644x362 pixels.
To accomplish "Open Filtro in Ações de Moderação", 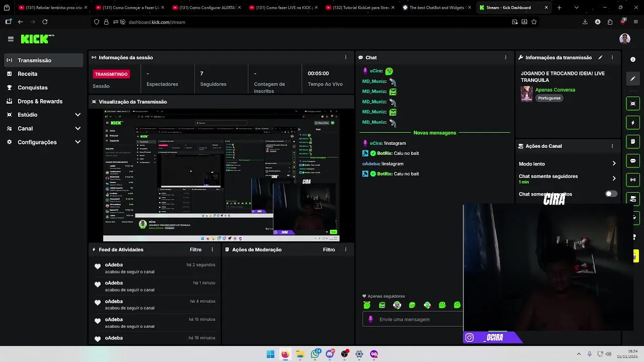I will (x=329, y=249).
